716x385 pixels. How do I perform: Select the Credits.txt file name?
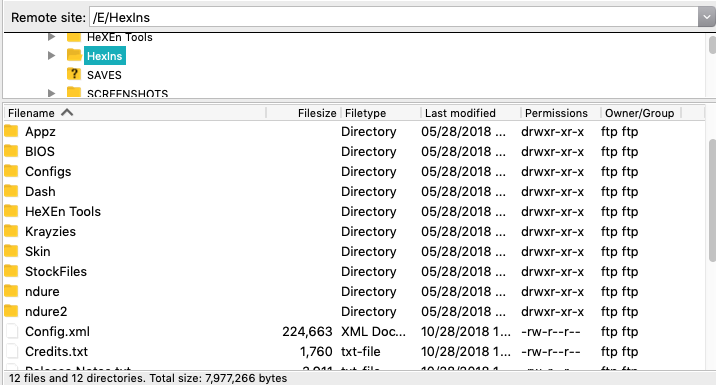[x=56, y=352]
